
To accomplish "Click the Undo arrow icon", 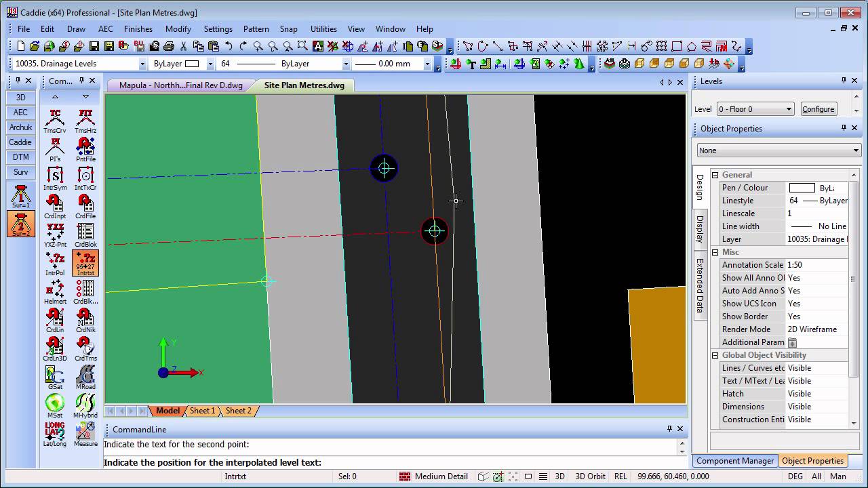I will tap(229, 46).
